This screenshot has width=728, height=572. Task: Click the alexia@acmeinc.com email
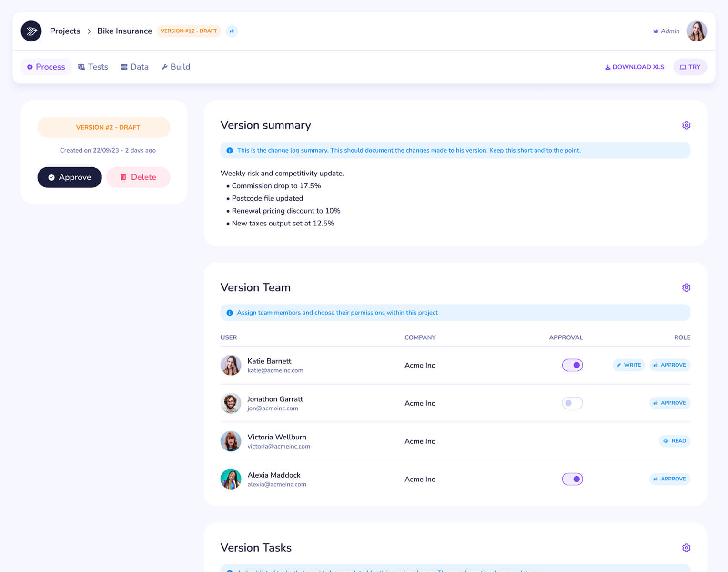pyautogui.click(x=277, y=484)
